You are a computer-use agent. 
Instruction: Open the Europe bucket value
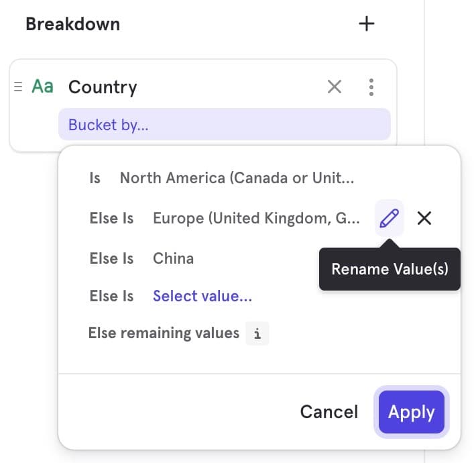256,218
